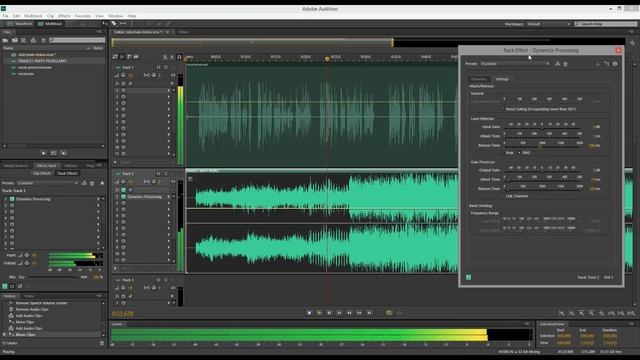This screenshot has width=640, height=360.
Task: Toggle power for Effects Rack slot 2
Action: click(12, 206)
